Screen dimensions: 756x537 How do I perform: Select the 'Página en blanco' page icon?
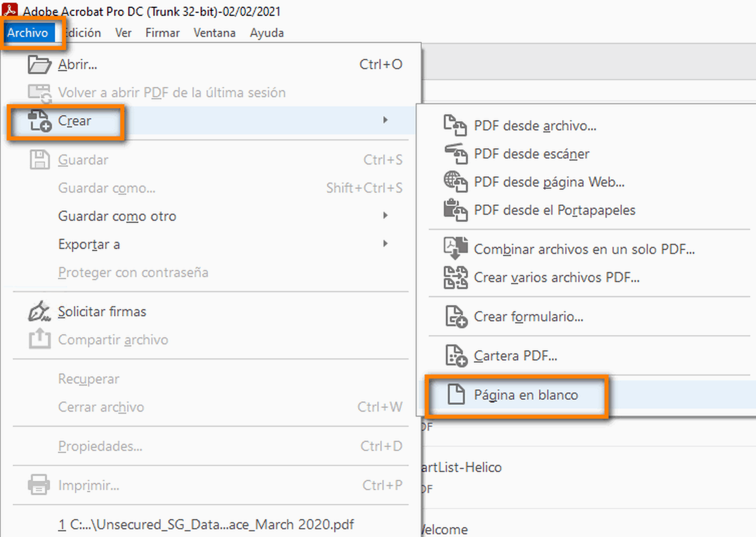[x=456, y=395]
